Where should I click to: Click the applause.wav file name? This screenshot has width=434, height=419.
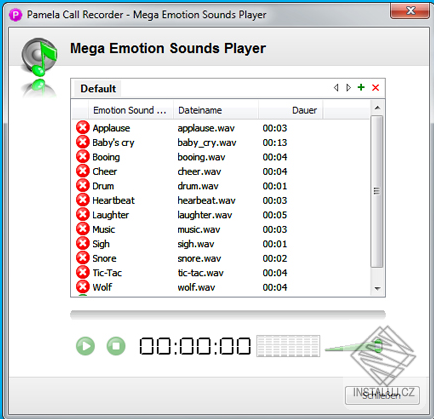[206, 128]
